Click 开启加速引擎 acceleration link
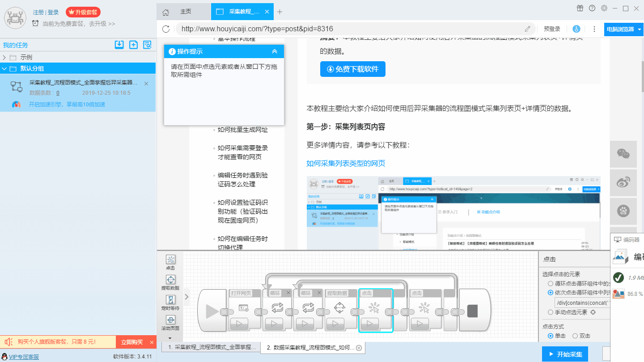This screenshot has height=362, width=644. point(67,104)
